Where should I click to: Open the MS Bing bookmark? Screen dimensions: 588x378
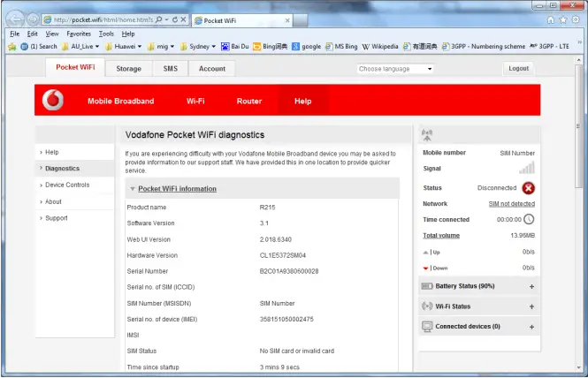click(341, 47)
